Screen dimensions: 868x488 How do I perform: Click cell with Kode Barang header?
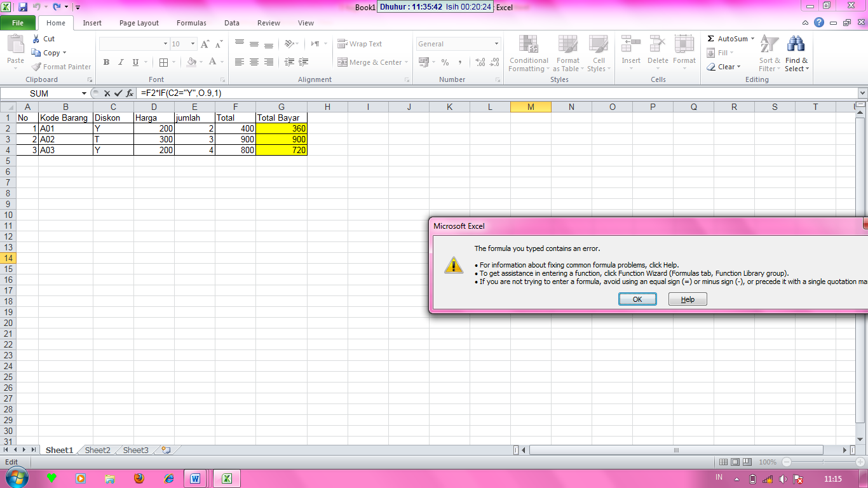point(65,118)
